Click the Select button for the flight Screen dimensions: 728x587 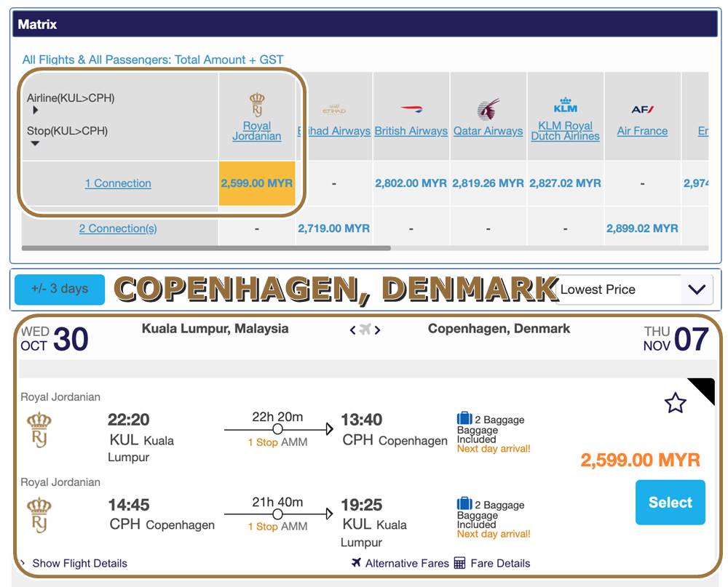[670, 503]
